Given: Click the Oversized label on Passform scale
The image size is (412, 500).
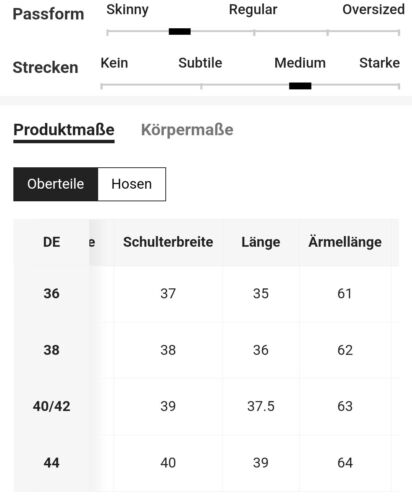Looking at the screenshot, I should (x=374, y=10).
